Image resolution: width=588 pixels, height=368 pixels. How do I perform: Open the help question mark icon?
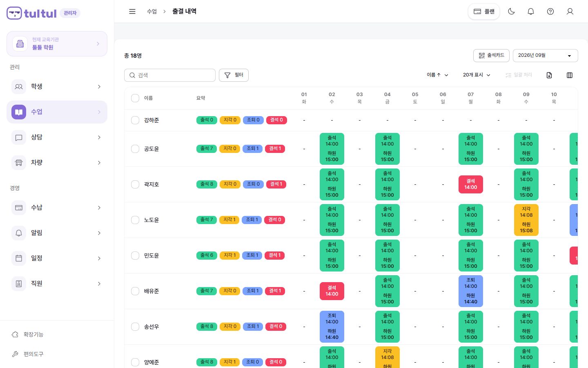tap(550, 11)
